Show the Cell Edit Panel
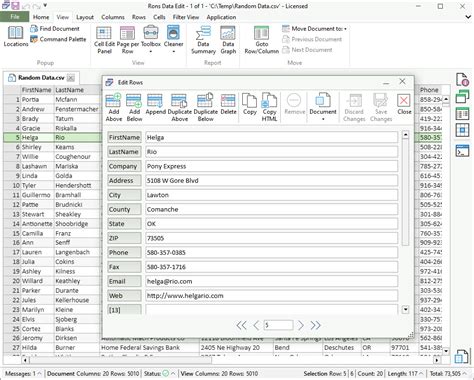474x380 pixels. tap(104, 40)
